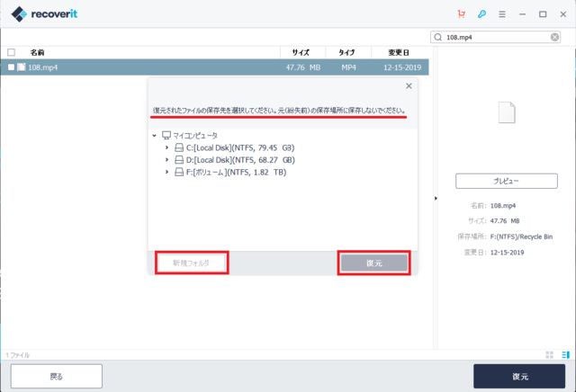The width and height of the screenshot is (576, 392).
Task: Minimize the recoverit window
Action: pyautogui.click(x=522, y=14)
